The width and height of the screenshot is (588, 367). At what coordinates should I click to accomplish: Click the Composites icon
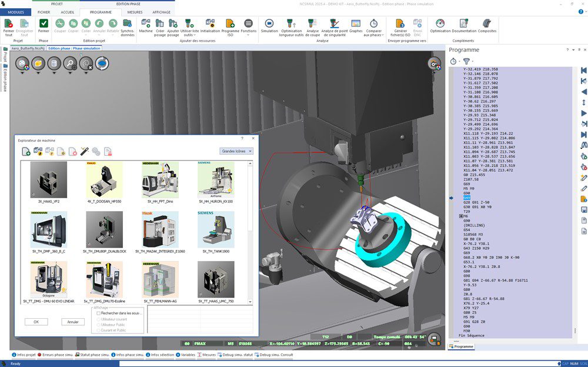(487, 24)
